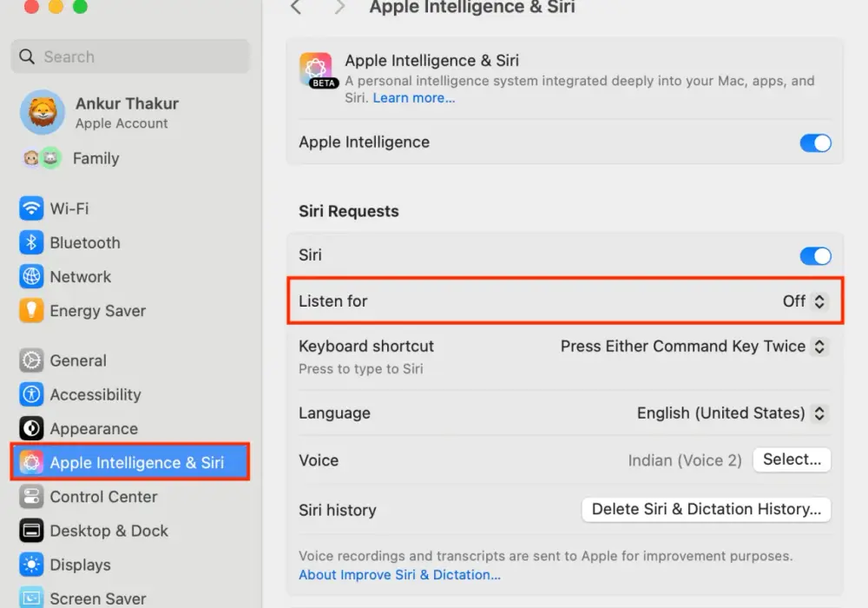Click the search magnifying glass icon
The width and height of the screenshot is (868, 608).
pyautogui.click(x=27, y=56)
